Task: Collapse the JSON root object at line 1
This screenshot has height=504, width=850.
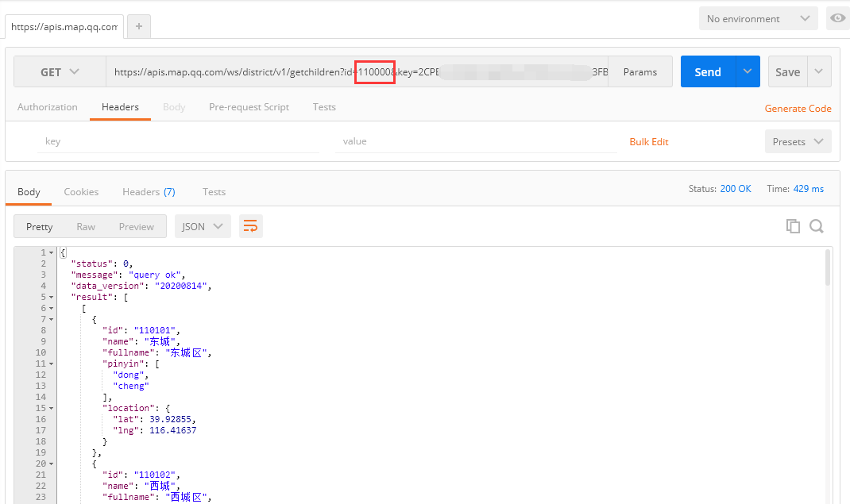Action: tap(52, 252)
